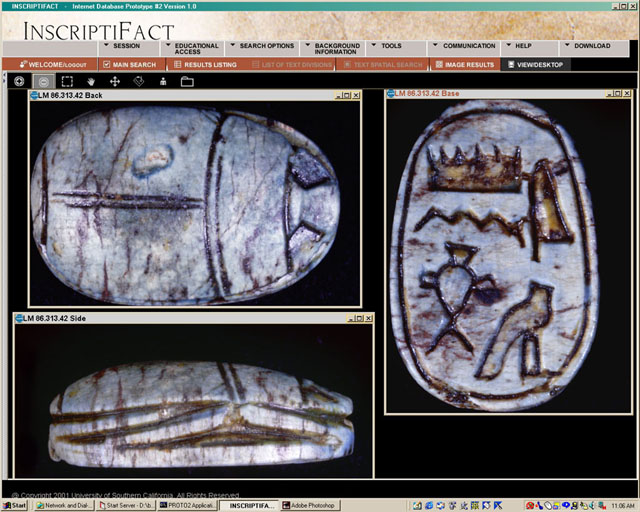
Task: Expand the BACKGROUND INFORMATION menu
Action: click(x=333, y=49)
